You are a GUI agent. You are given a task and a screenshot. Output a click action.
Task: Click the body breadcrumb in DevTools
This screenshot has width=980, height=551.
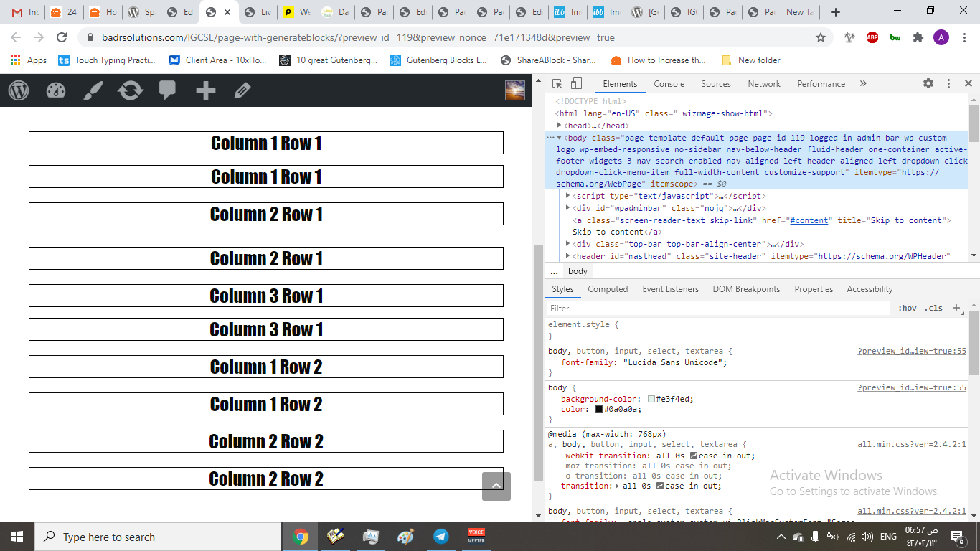[578, 271]
